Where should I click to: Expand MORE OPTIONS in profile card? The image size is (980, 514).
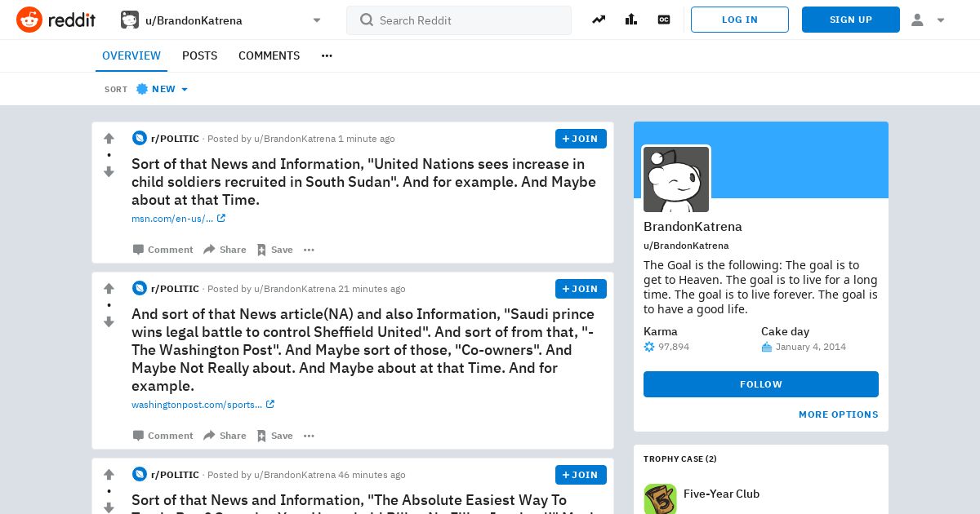(x=839, y=414)
